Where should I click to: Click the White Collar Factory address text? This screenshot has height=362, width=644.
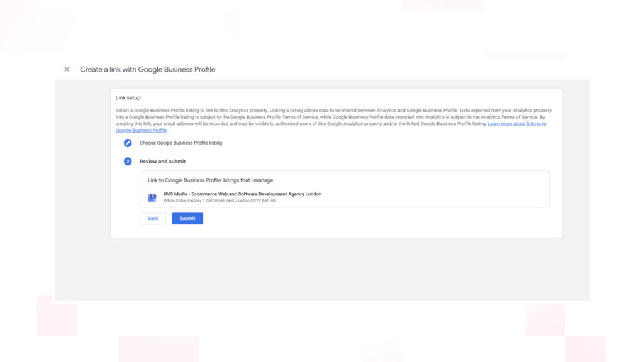[219, 200]
